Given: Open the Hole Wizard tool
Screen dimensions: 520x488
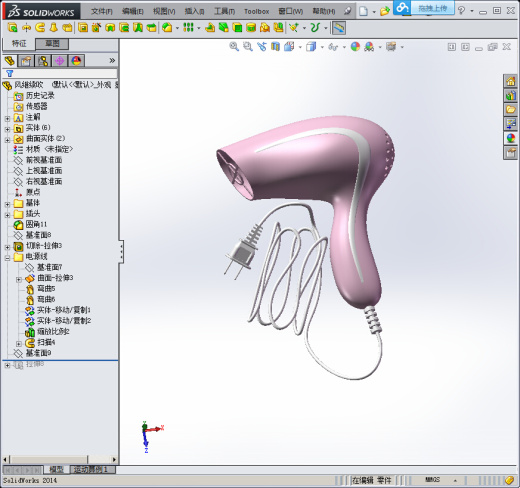Looking at the screenshot, I should (x=96, y=28).
